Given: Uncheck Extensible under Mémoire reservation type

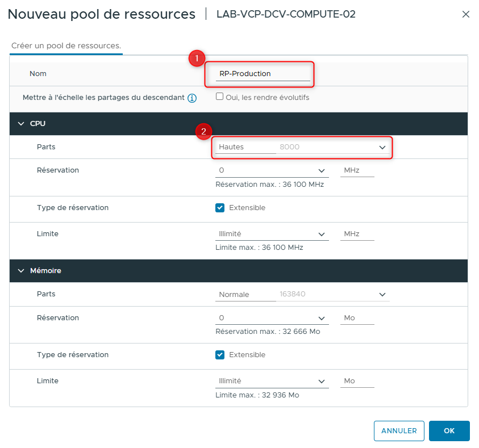Looking at the screenshot, I should point(220,355).
